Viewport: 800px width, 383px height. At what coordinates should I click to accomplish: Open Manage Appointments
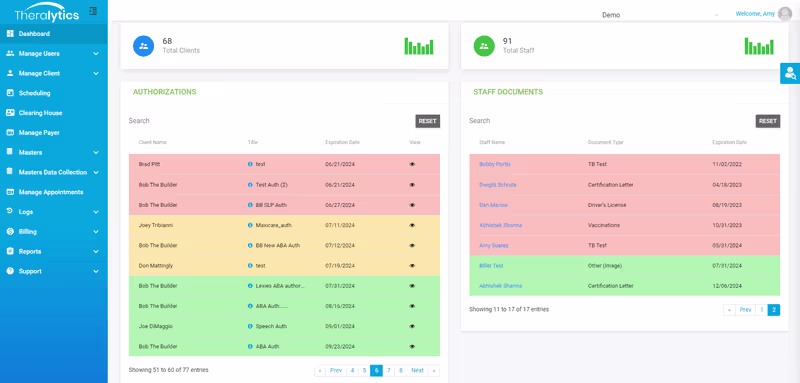pos(54,192)
